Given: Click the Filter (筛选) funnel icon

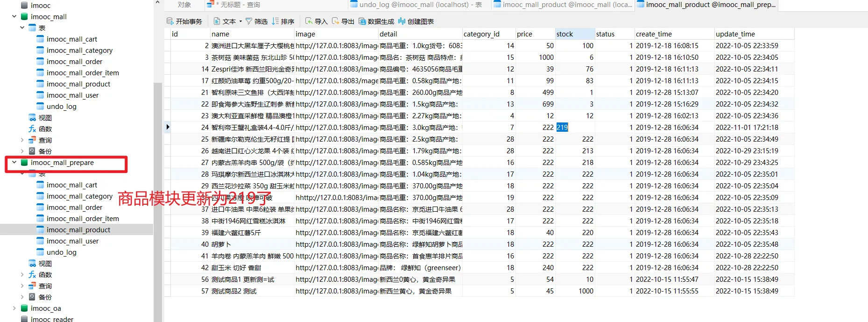Looking at the screenshot, I should coord(249,21).
